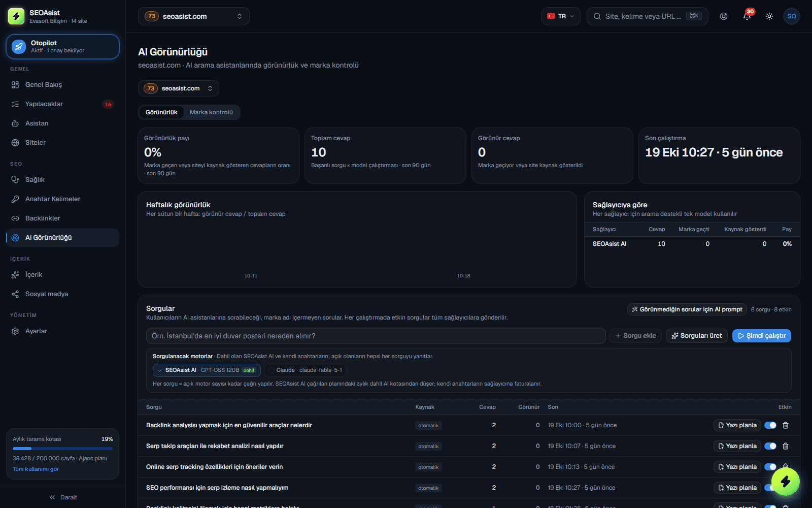Click Görünmediğin sorular için AI prompt
This screenshot has height=508, width=812.
[x=687, y=309]
